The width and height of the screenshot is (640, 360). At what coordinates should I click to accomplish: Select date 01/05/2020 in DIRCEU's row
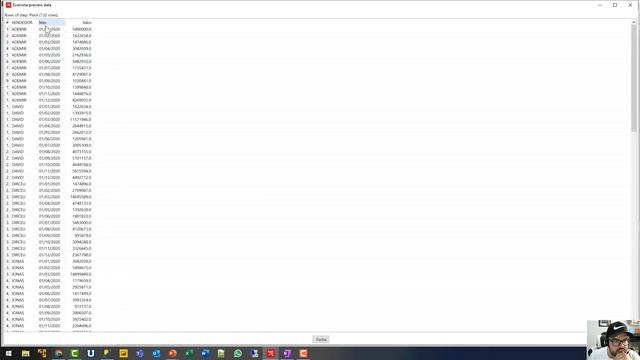[49, 209]
